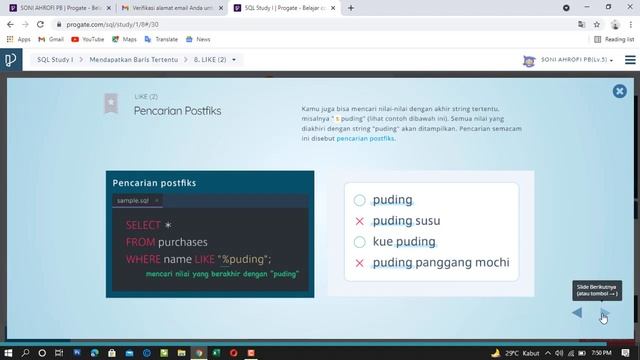Open volume control in system tray
Viewport: 640px width, 360px height.
(x=559, y=353)
